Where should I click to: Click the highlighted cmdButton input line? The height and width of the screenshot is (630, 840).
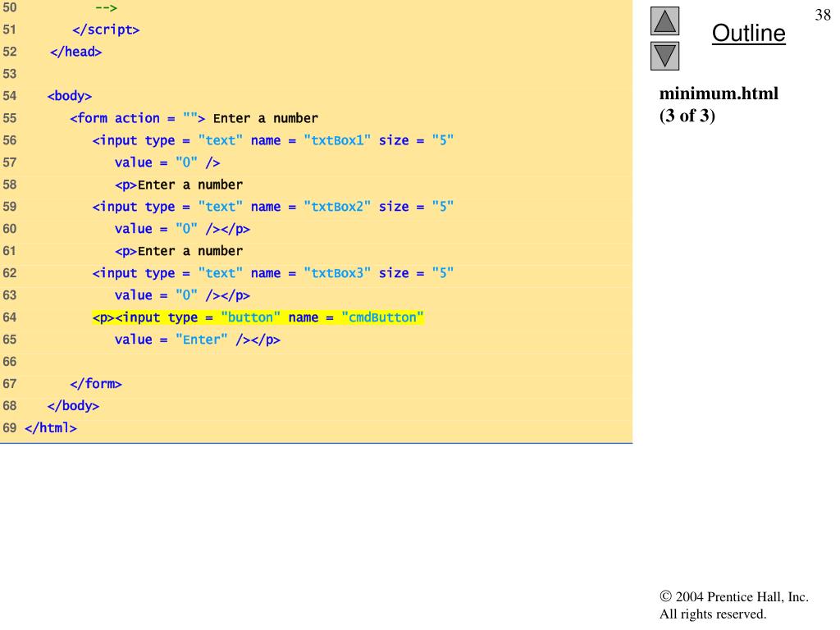click(258, 317)
